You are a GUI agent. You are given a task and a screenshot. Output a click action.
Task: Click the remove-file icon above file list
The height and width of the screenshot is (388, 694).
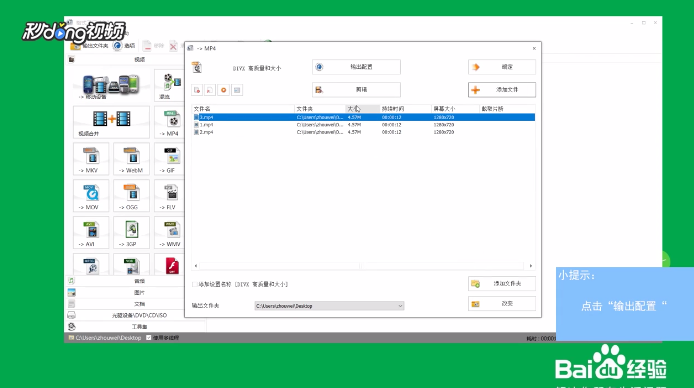tap(197, 90)
